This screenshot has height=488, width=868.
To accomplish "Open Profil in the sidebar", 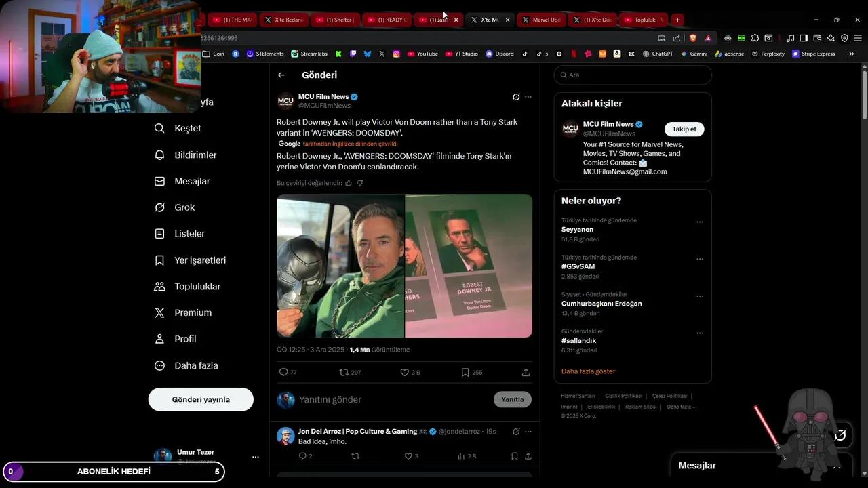I will click(x=176, y=339).
